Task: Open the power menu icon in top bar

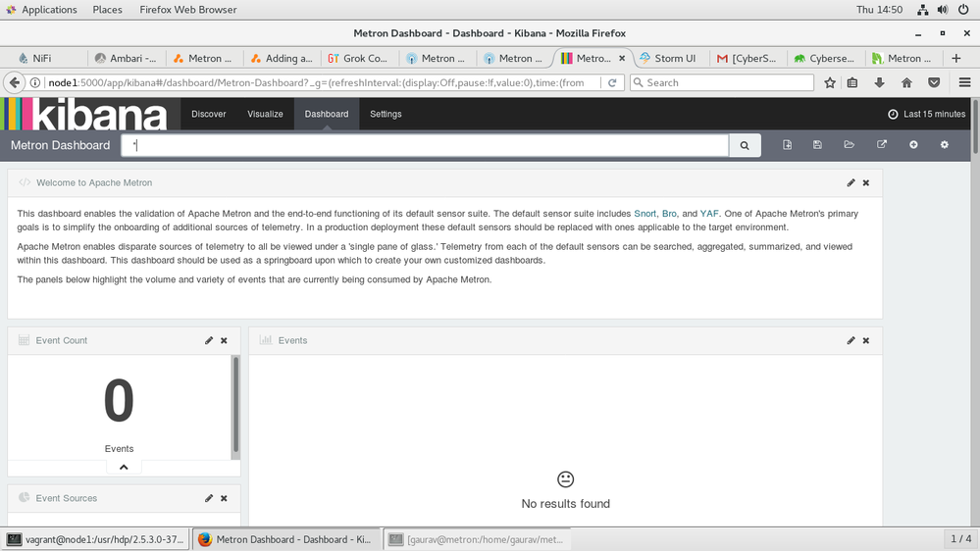Action: point(963,10)
